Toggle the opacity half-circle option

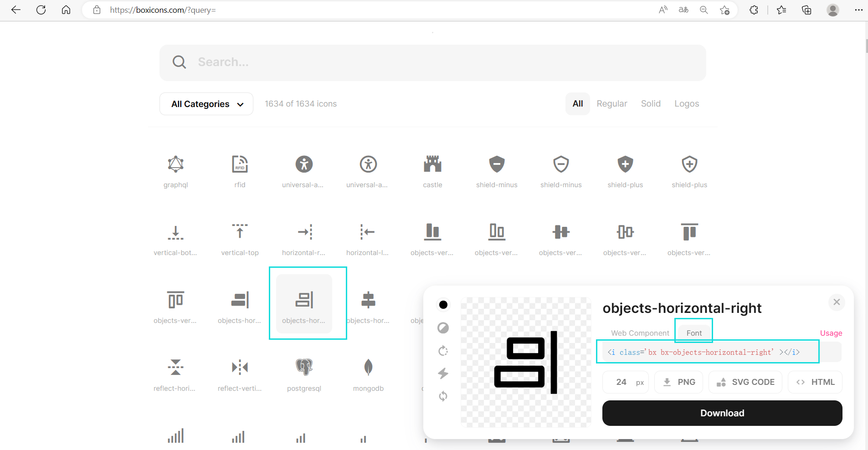[x=443, y=328]
